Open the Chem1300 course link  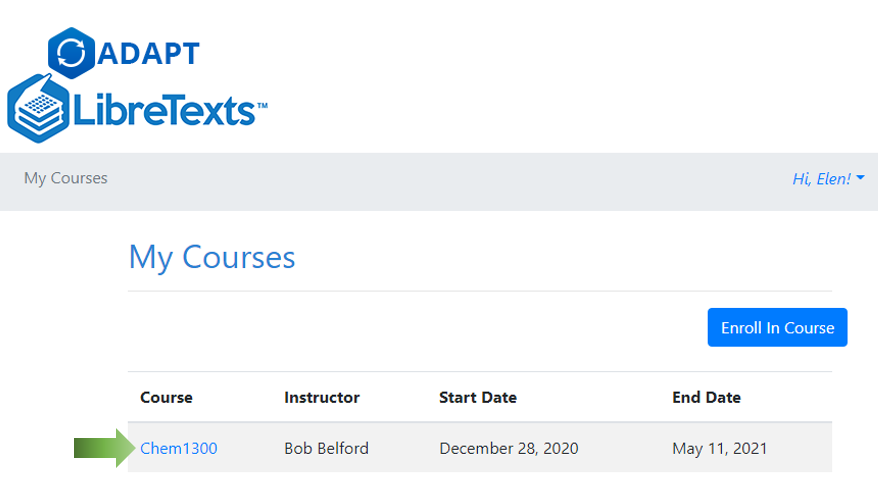click(x=179, y=448)
